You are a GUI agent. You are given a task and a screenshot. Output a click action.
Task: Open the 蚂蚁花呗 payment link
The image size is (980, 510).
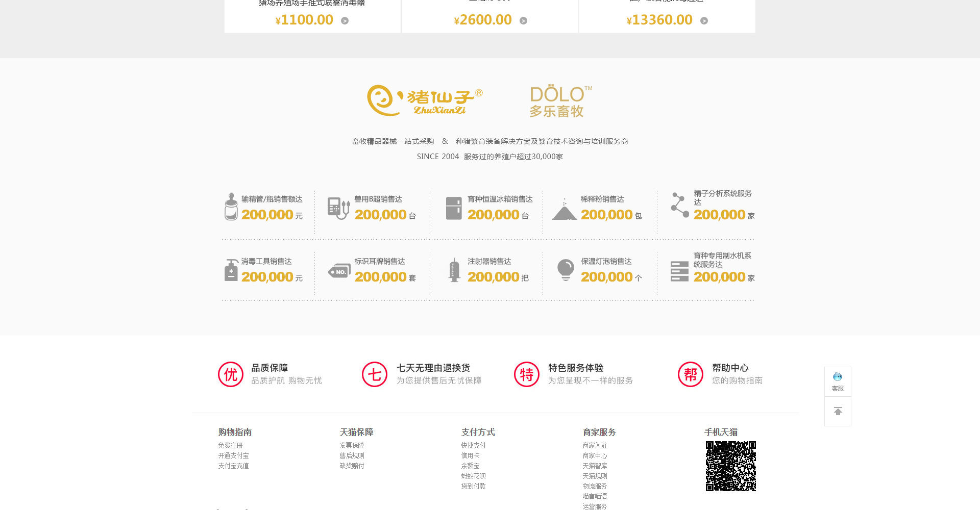(473, 476)
